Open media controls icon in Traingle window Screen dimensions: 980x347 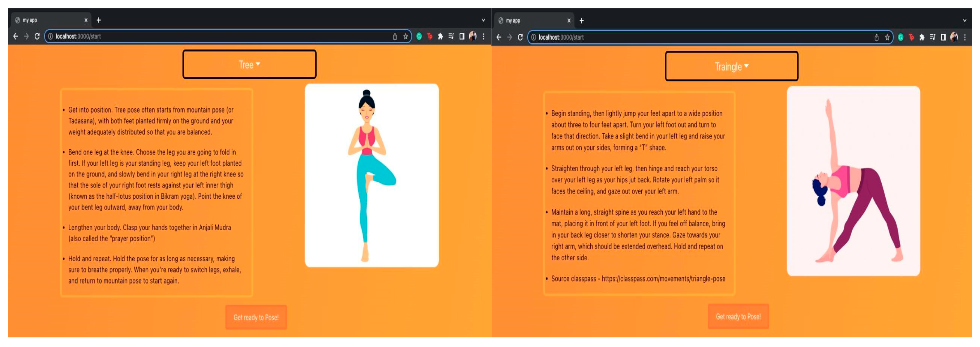932,37
